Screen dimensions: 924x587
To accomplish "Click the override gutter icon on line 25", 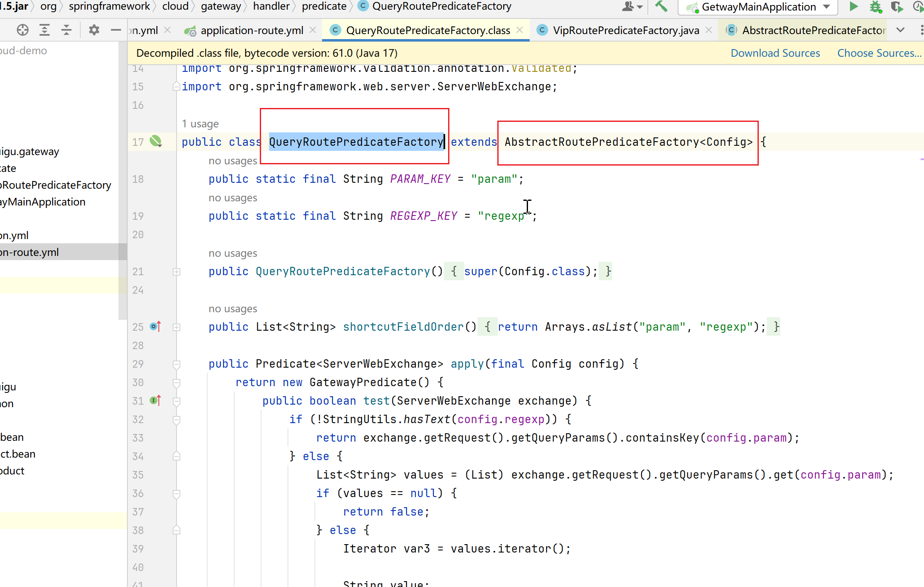I will (x=156, y=326).
